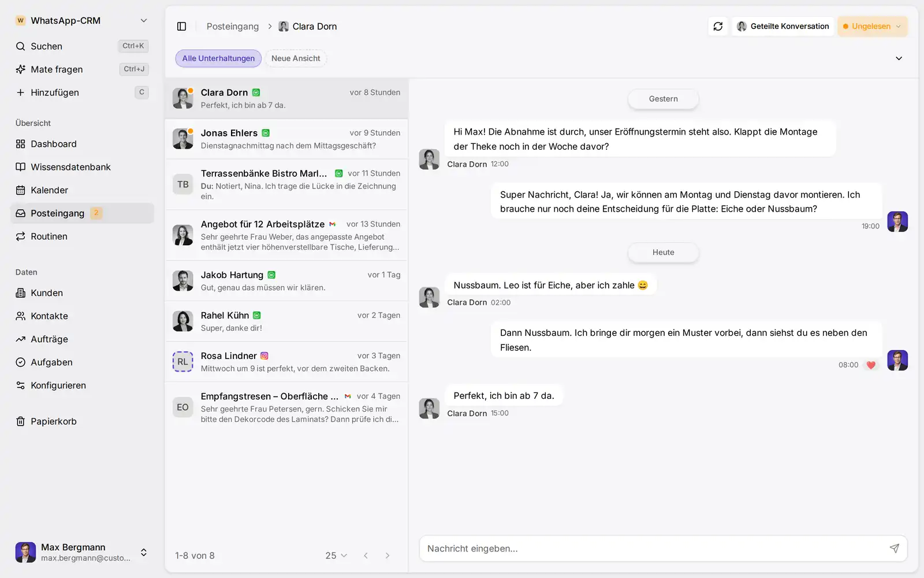
Task: Open Wissensdatenbank book entry
Action: [81, 167]
